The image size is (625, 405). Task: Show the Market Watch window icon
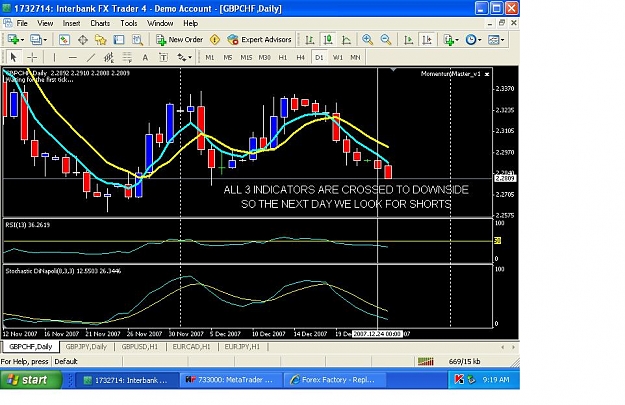[x=64, y=39]
